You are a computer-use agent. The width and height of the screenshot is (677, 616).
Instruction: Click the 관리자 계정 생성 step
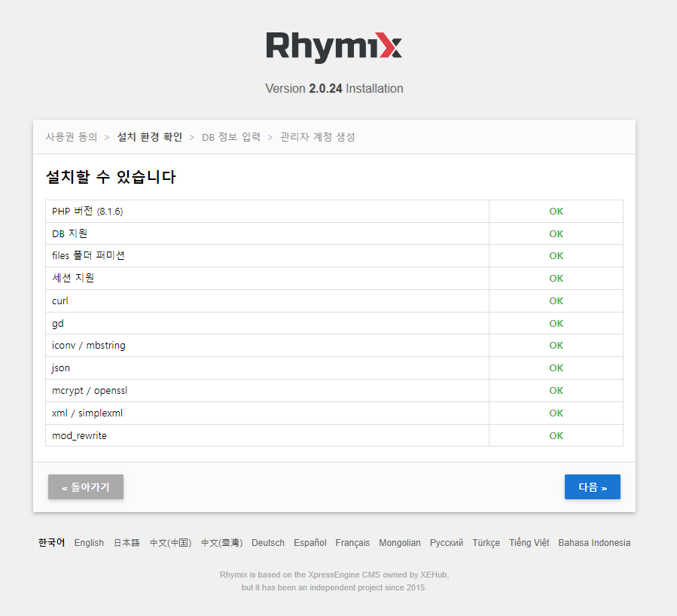click(x=317, y=137)
